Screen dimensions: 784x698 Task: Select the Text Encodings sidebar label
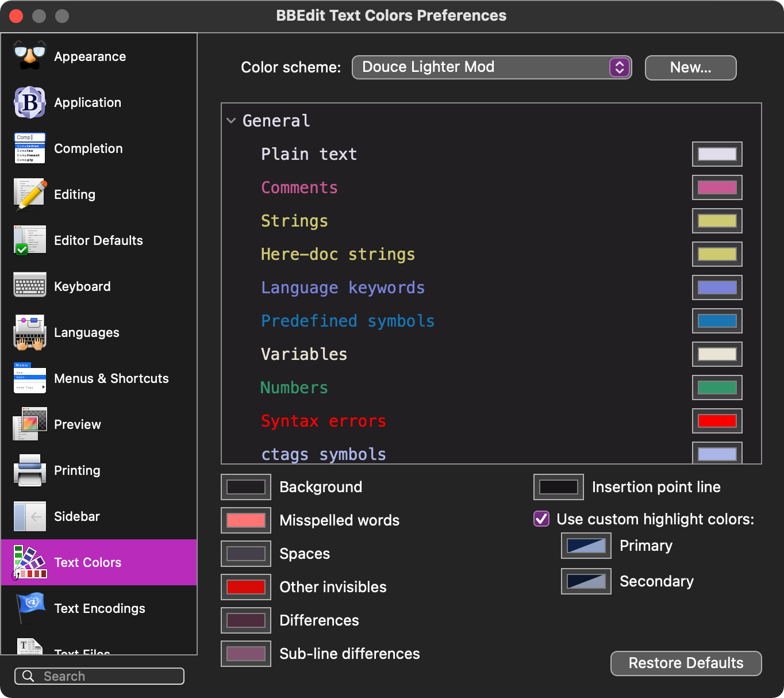pyautogui.click(x=99, y=608)
